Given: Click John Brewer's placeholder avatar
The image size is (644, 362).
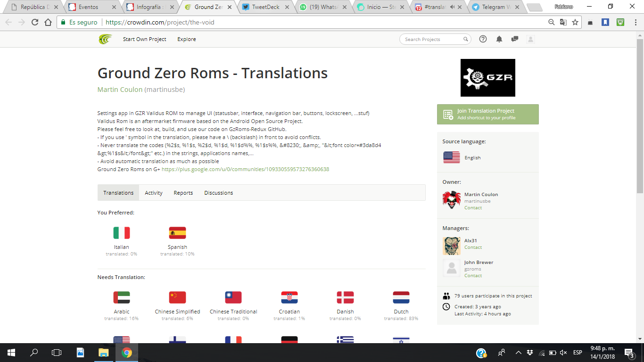Looking at the screenshot, I should pyautogui.click(x=452, y=268).
